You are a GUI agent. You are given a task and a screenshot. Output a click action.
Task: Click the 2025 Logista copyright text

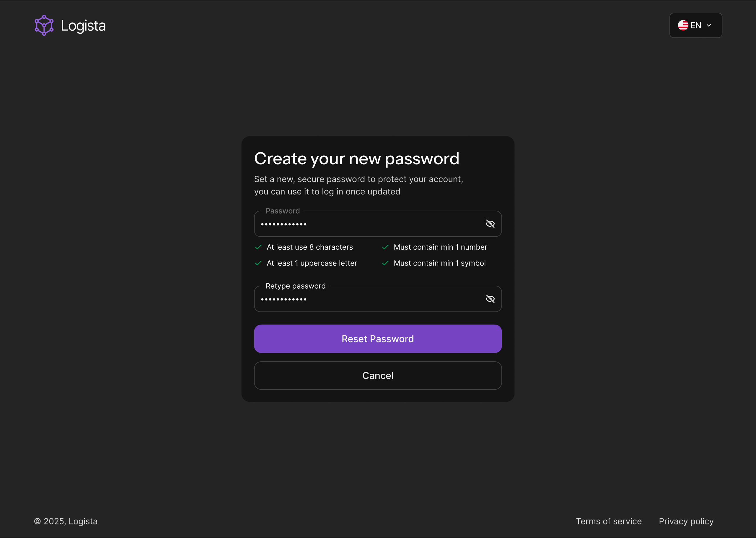66,521
